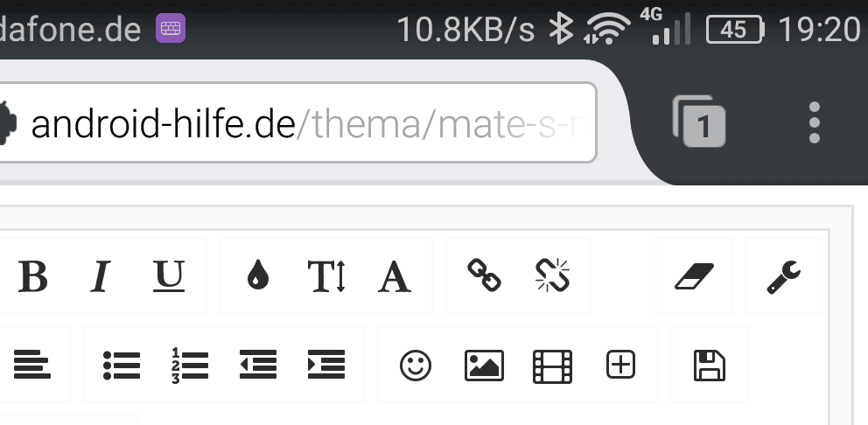
Task: Open the font size dropdown
Action: click(326, 276)
